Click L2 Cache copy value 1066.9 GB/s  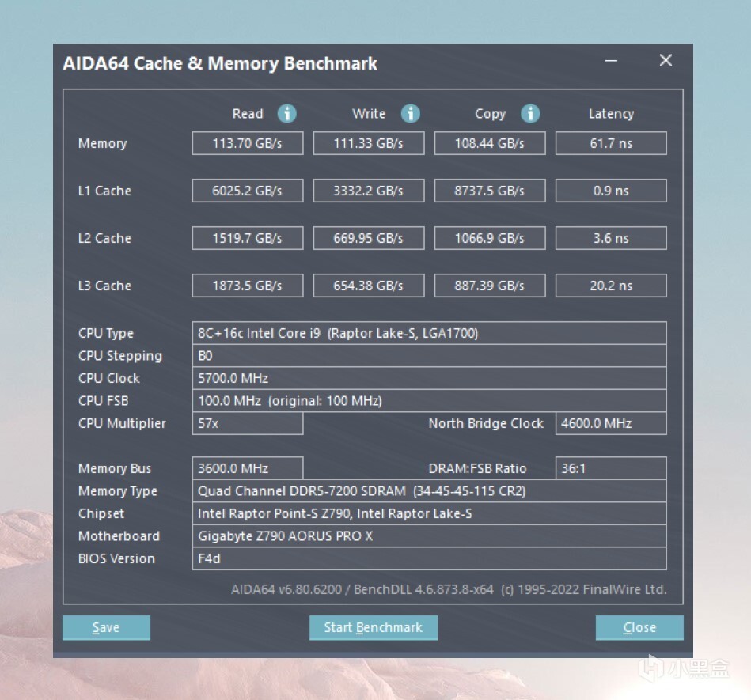tap(490, 238)
